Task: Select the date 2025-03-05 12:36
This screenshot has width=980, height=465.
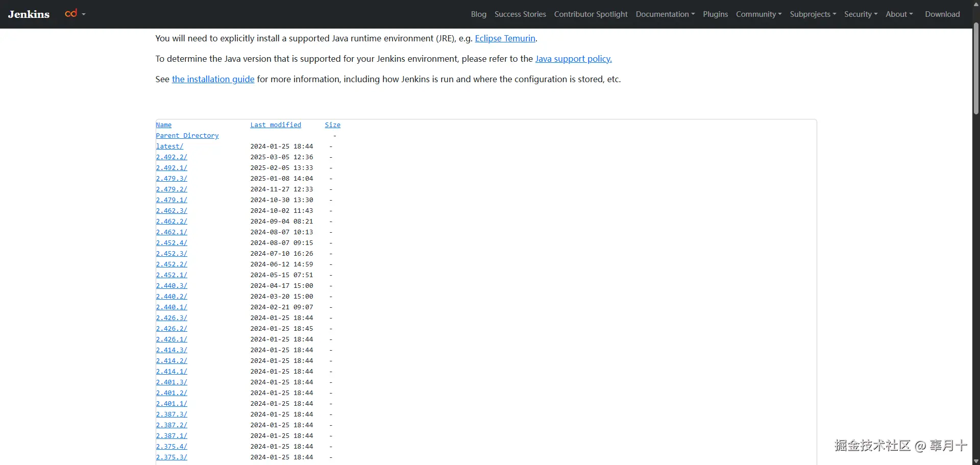Action: pos(282,157)
